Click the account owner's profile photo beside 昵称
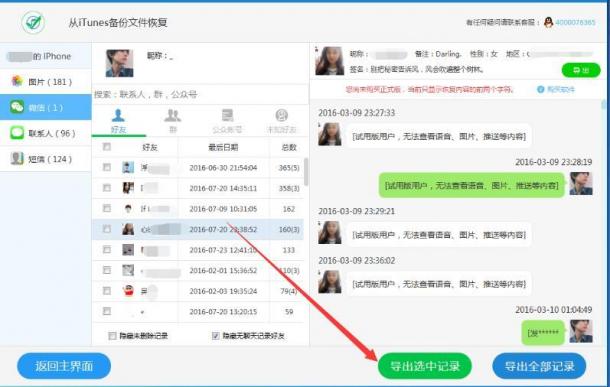 [119, 63]
